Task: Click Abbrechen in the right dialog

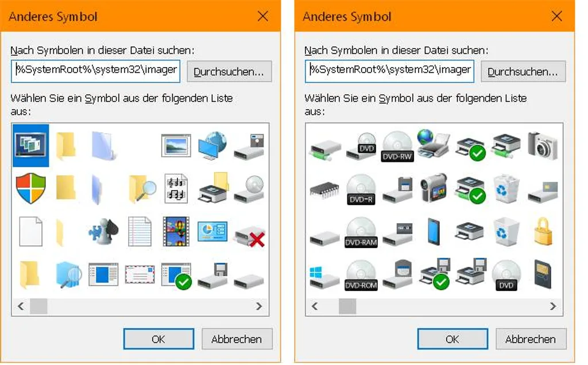Action: click(531, 339)
